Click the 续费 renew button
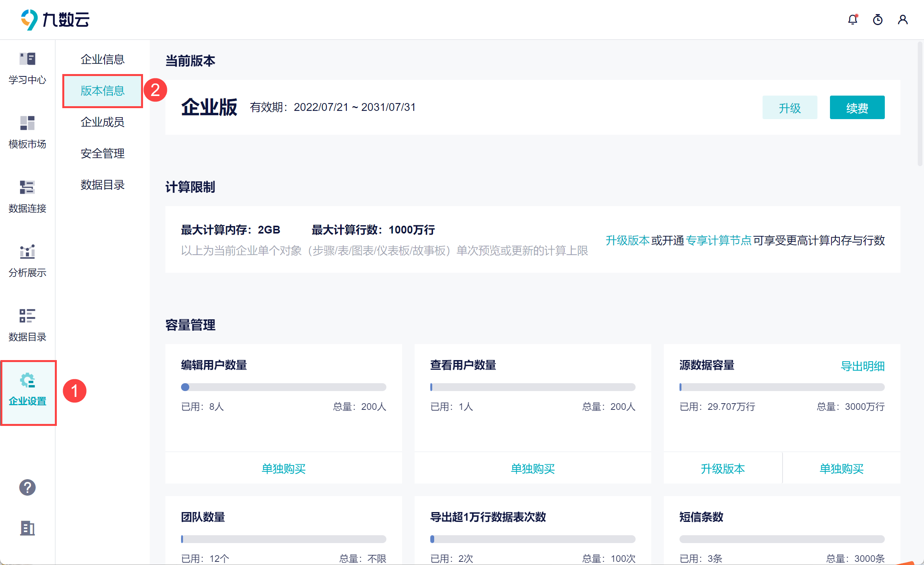 (x=857, y=108)
